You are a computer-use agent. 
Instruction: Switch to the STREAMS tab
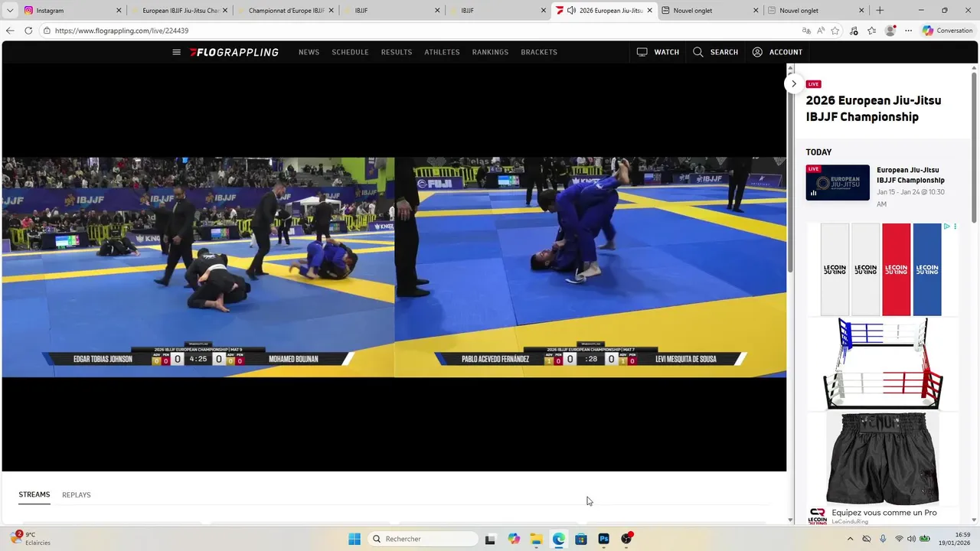coord(34,495)
